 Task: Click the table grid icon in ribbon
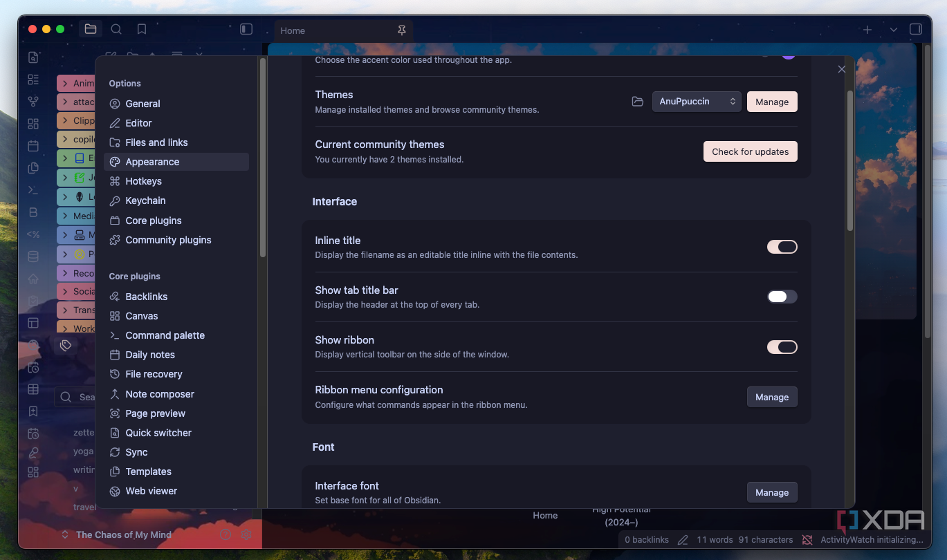[33, 389]
